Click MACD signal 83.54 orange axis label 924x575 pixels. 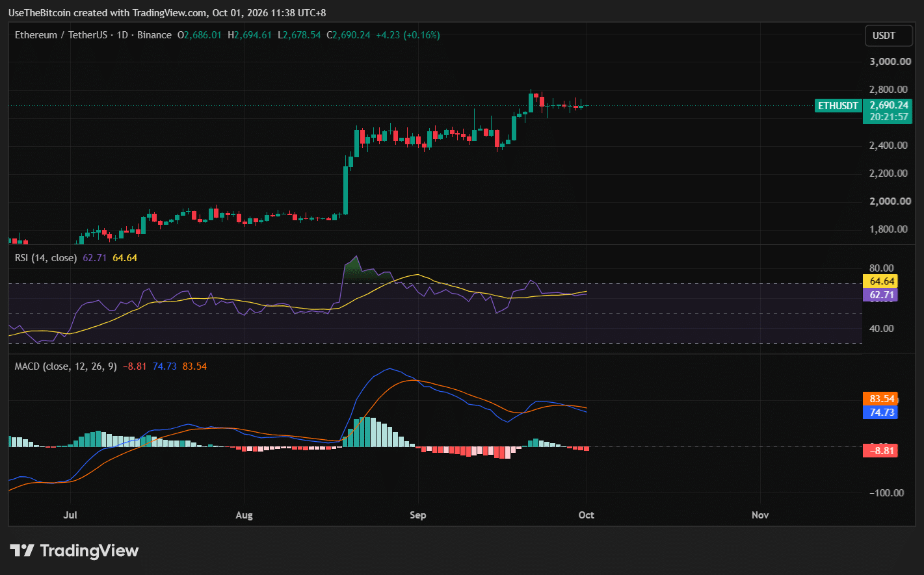pyautogui.click(x=880, y=399)
